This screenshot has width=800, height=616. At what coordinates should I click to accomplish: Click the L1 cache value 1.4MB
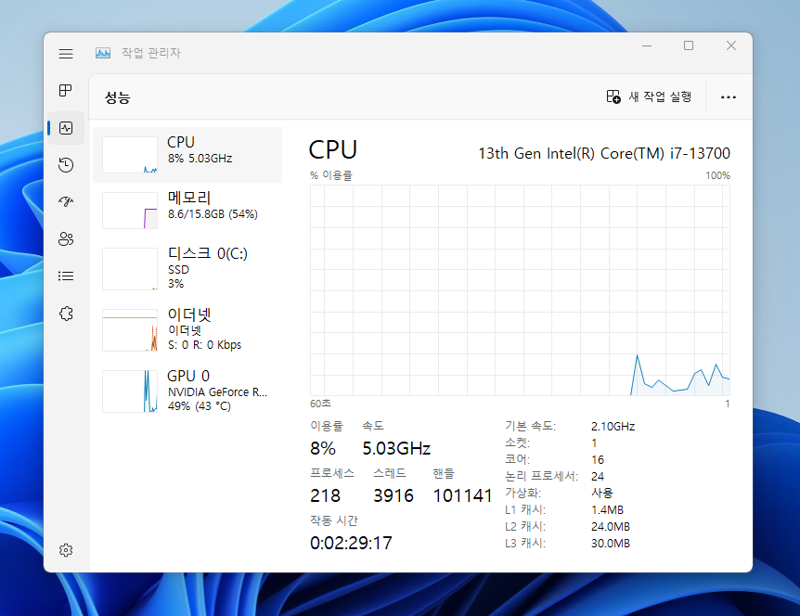pos(607,510)
